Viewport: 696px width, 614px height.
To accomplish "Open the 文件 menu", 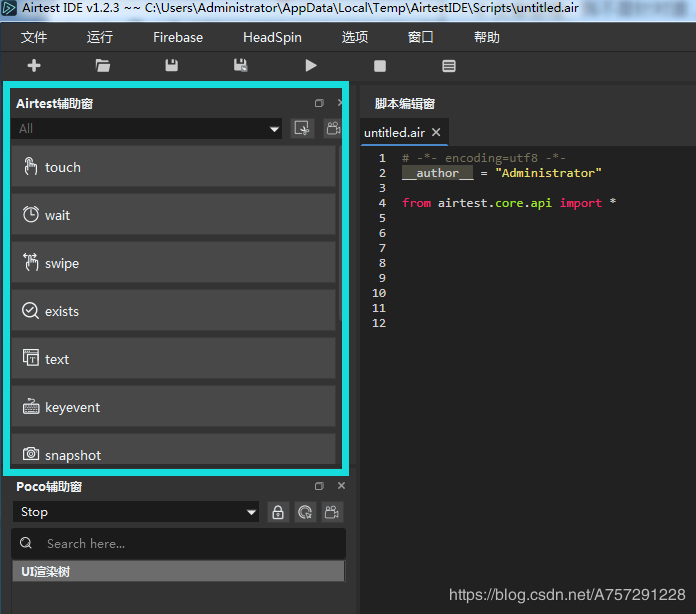I will pos(34,37).
